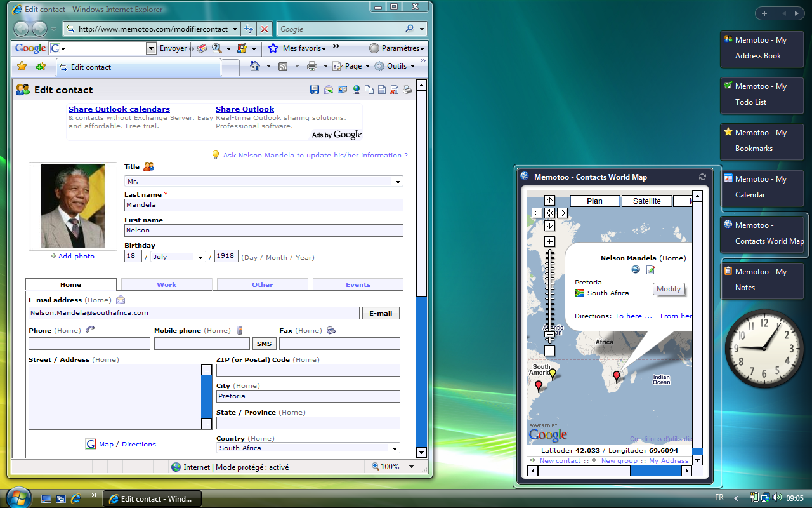This screenshot has height=508, width=812.
Task: Click the browser favorites star icon
Action: pos(22,66)
